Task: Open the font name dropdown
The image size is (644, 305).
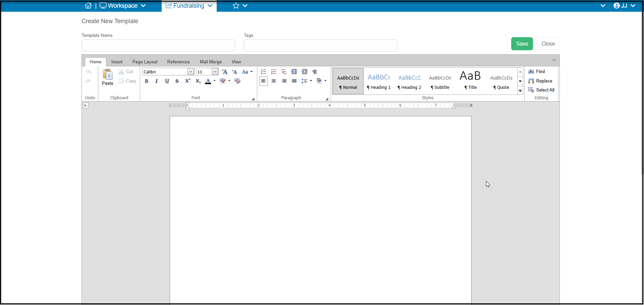Action: click(x=191, y=72)
